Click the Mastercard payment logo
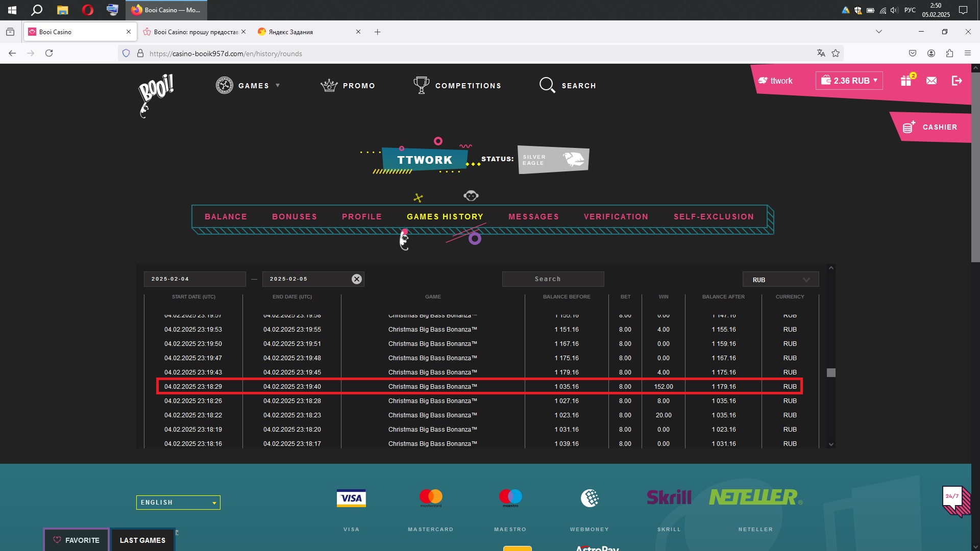The height and width of the screenshot is (551, 980). tap(431, 497)
